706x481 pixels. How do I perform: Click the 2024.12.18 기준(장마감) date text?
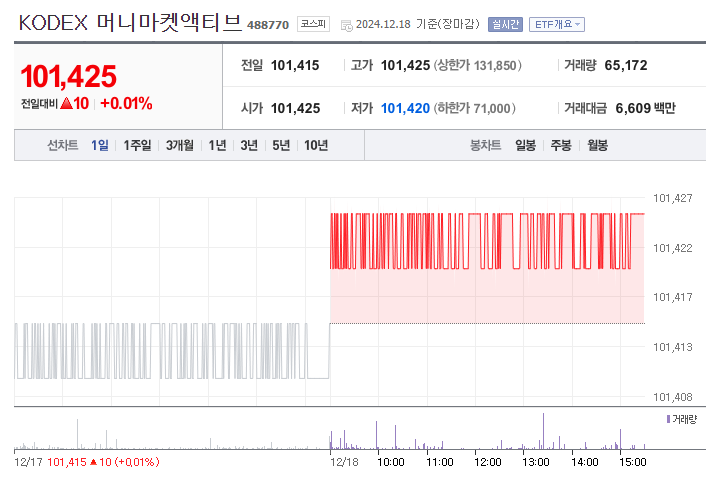coord(417,24)
